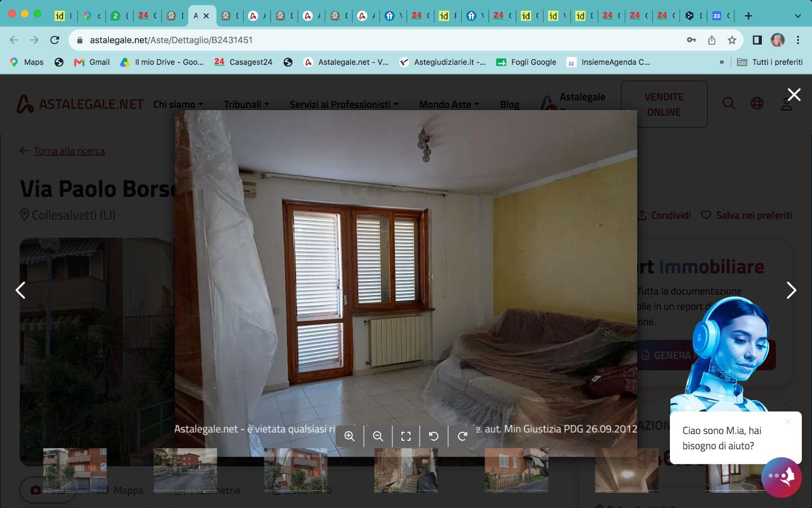Open the saved passwords key icon
The height and width of the screenshot is (508, 812).
click(x=691, y=40)
